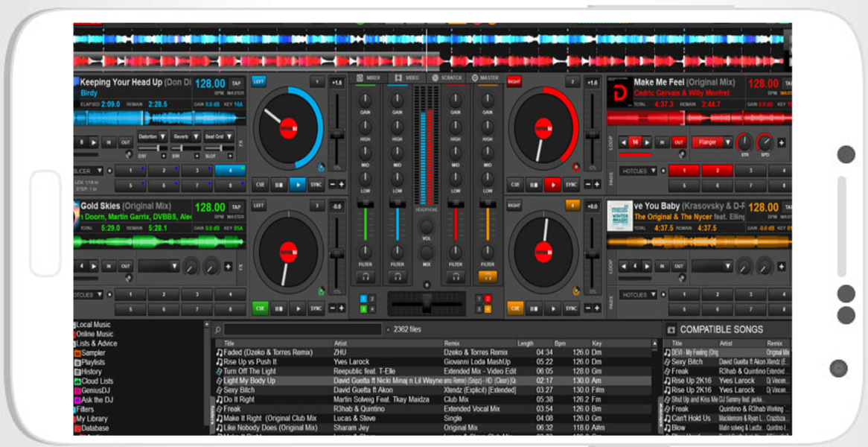Toggle SYNC on the orange deck 4
The image size is (868, 447).
pos(571,308)
